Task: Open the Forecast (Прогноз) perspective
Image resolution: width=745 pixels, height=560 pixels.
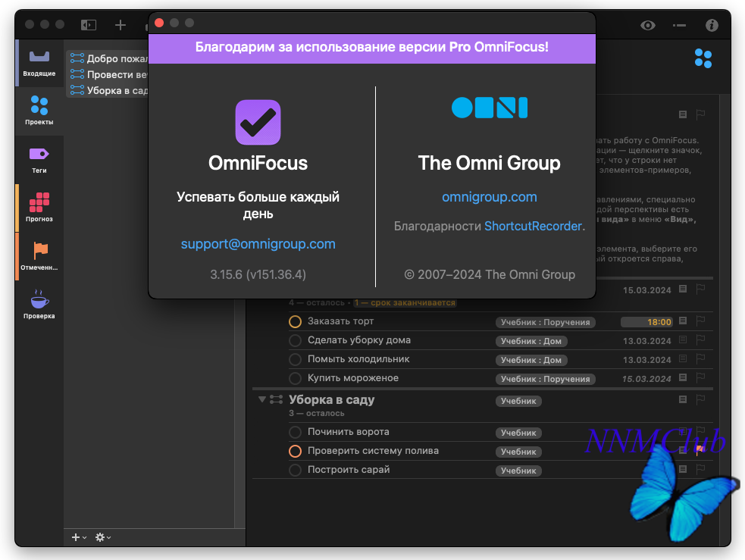Action: click(x=39, y=208)
